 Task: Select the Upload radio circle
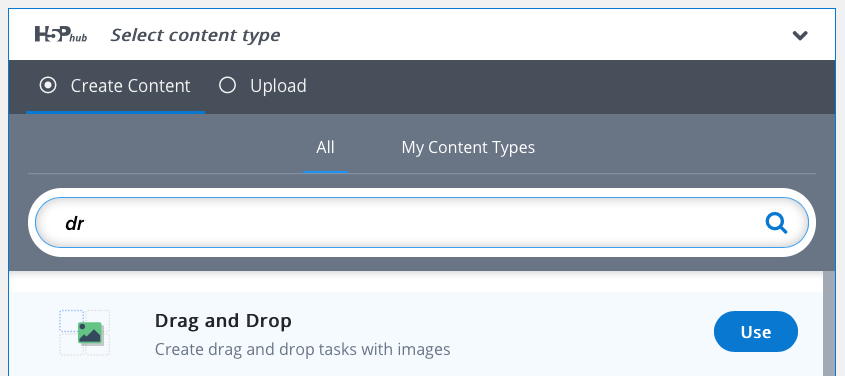point(227,85)
